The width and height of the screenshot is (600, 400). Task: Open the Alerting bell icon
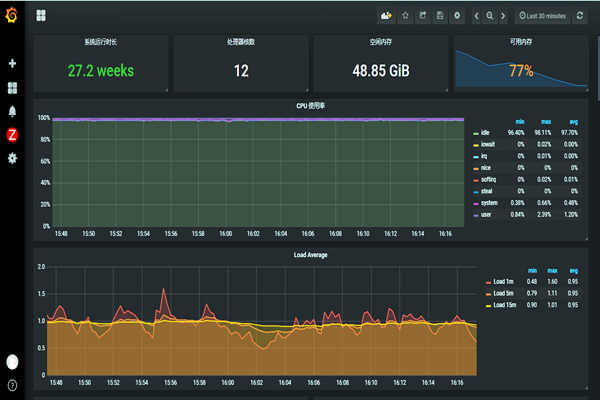click(x=12, y=111)
